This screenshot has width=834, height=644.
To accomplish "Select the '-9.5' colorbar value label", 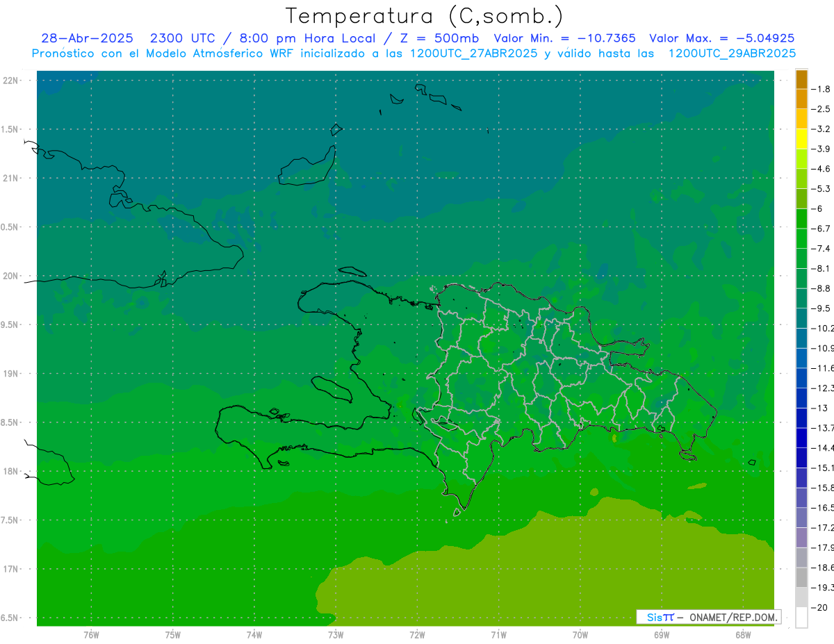I will (x=822, y=308).
